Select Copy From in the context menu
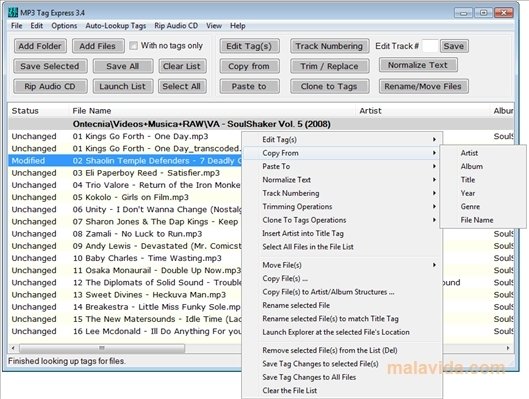The image size is (529, 399). (x=342, y=153)
